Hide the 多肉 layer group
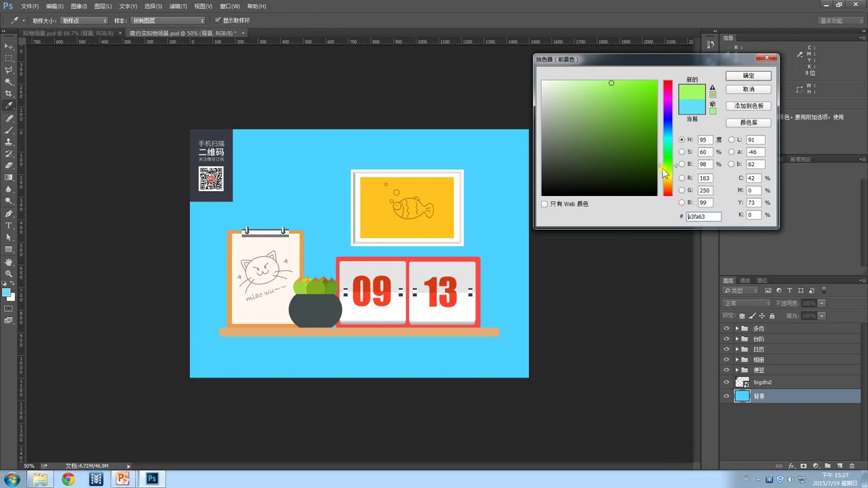Image resolution: width=868 pixels, height=488 pixels. [x=726, y=328]
